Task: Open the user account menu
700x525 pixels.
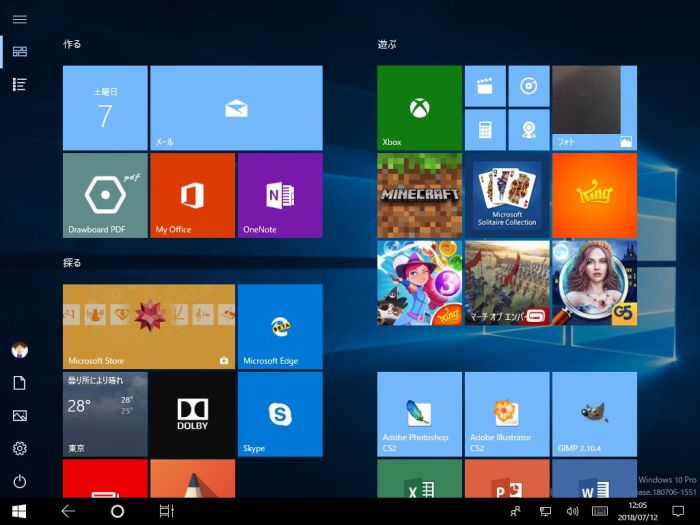Action: [x=19, y=350]
